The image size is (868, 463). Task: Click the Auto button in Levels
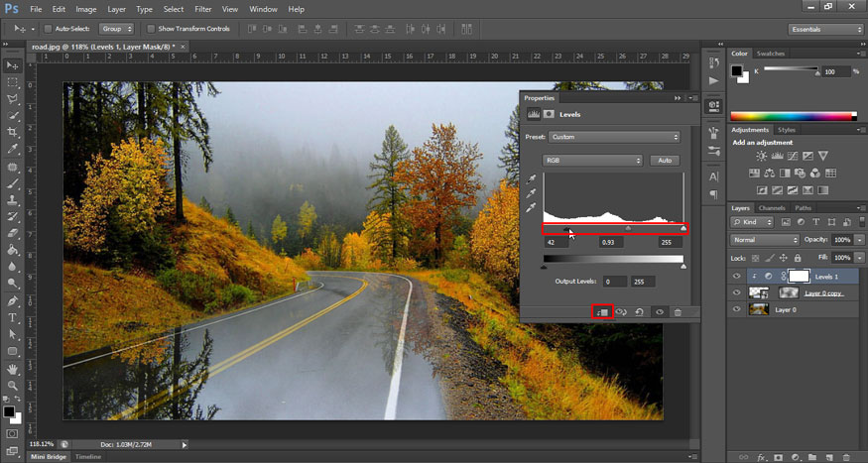(x=665, y=160)
